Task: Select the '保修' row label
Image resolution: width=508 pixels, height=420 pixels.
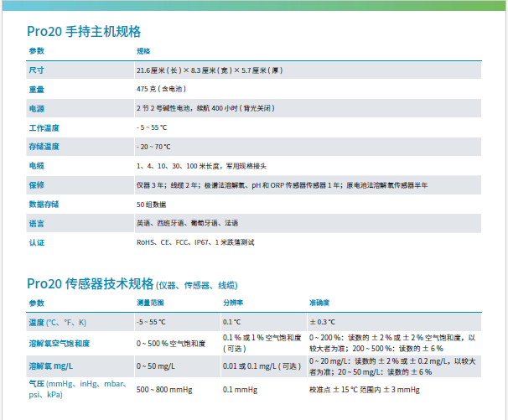Action: [x=36, y=185]
